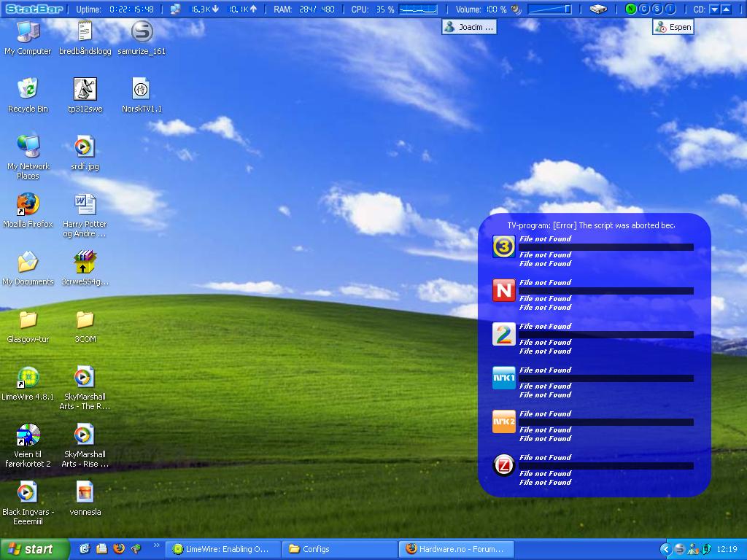The height and width of the screenshot is (560, 747).
Task: Click the TV-program error header text
Action: coord(591,225)
